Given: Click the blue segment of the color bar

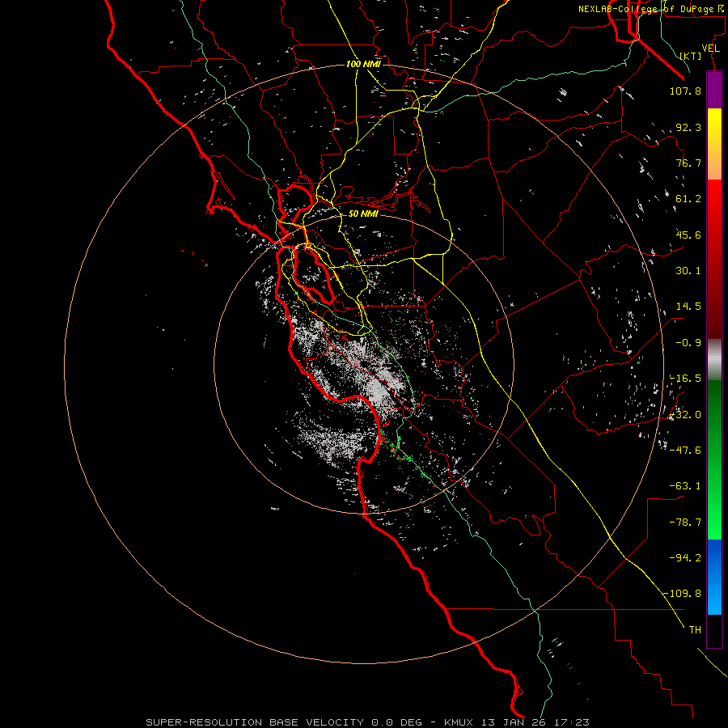Looking at the screenshot, I should coord(714,577).
